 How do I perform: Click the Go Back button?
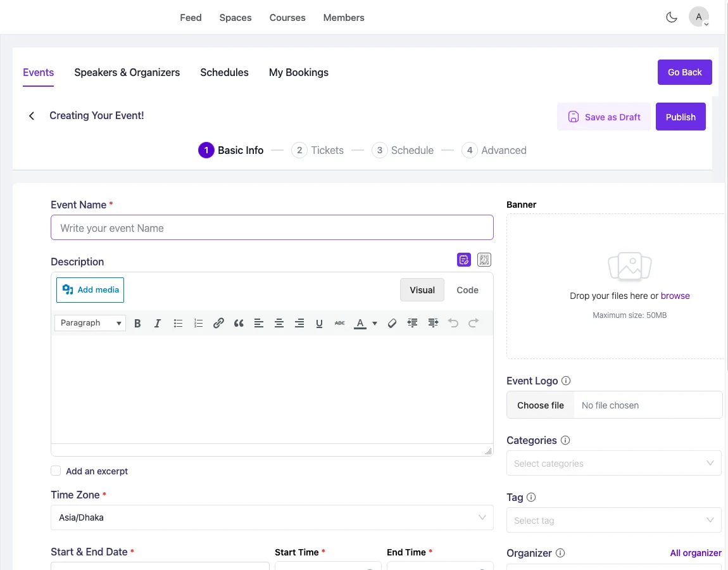click(x=684, y=72)
